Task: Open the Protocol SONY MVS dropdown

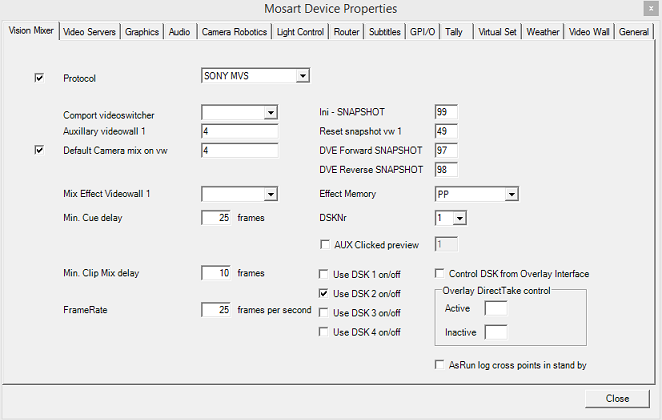Action: tap(302, 76)
